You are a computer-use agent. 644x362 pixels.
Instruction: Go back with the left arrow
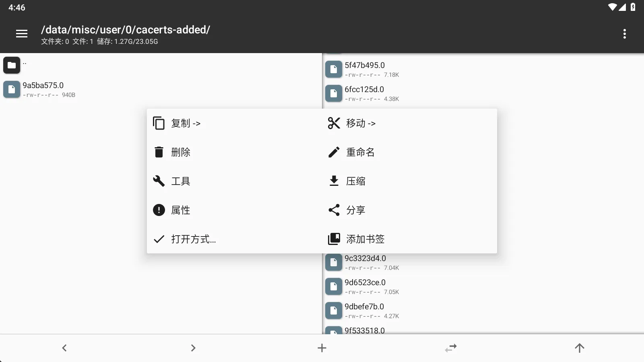[x=64, y=348]
